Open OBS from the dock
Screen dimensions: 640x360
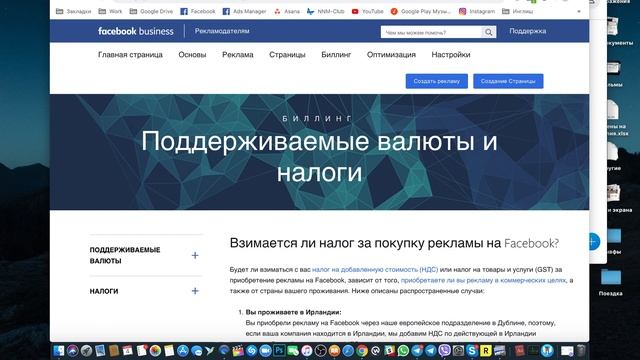point(320,350)
